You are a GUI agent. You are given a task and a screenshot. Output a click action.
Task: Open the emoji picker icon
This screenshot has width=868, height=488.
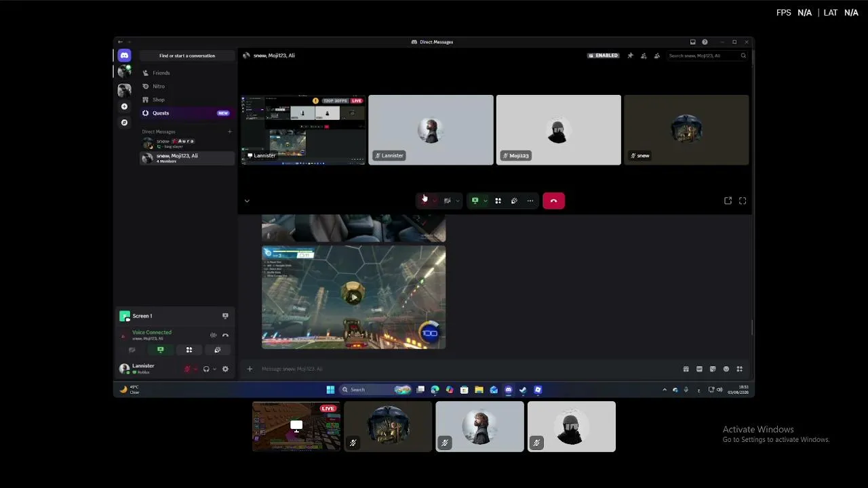click(x=726, y=369)
